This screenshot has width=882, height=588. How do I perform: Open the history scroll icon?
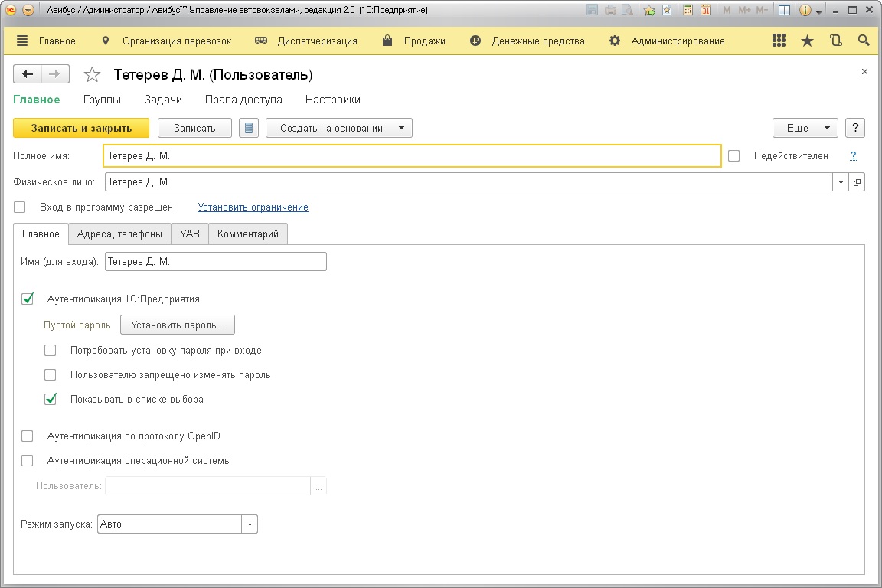coord(835,41)
